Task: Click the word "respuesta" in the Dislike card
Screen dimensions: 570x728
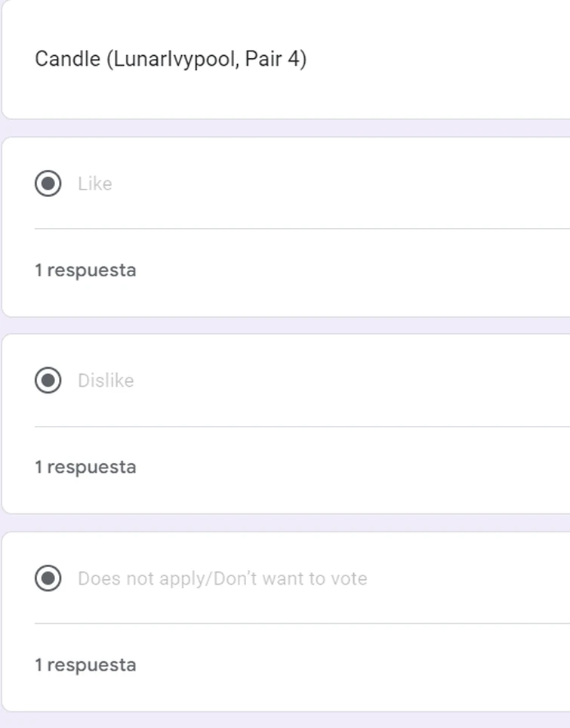Action: (x=91, y=467)
